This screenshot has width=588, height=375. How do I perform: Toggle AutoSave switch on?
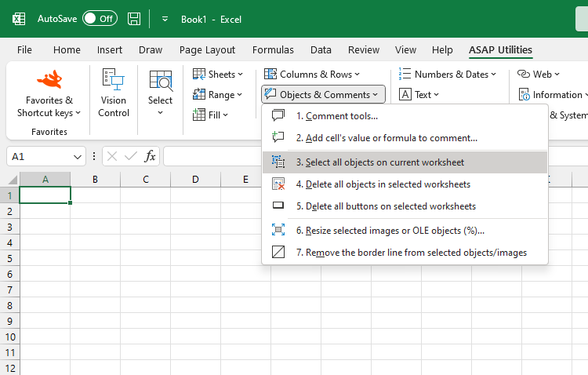coord(100,18)
